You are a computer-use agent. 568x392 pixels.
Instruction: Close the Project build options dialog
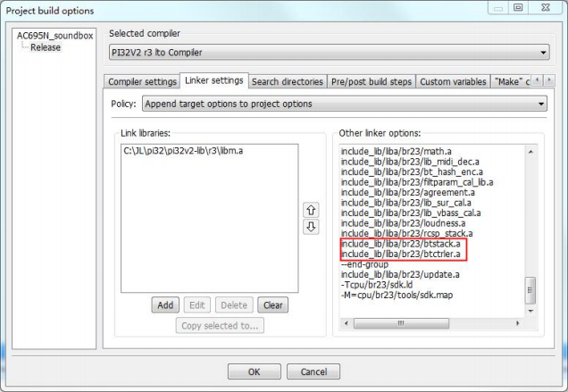546,7
